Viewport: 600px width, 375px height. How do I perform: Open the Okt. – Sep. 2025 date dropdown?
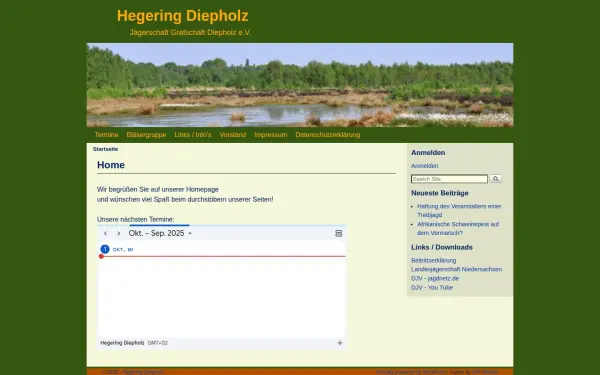pos(160,233)
